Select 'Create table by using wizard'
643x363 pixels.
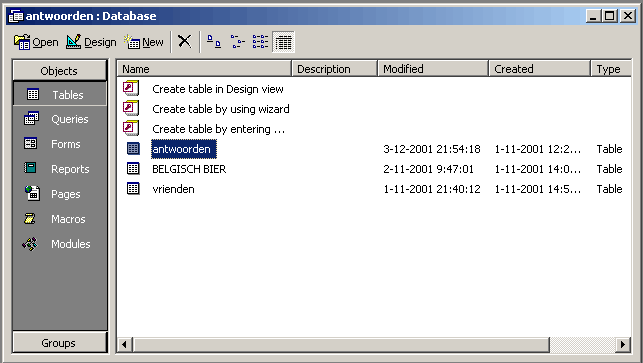[x=221, y=109]
